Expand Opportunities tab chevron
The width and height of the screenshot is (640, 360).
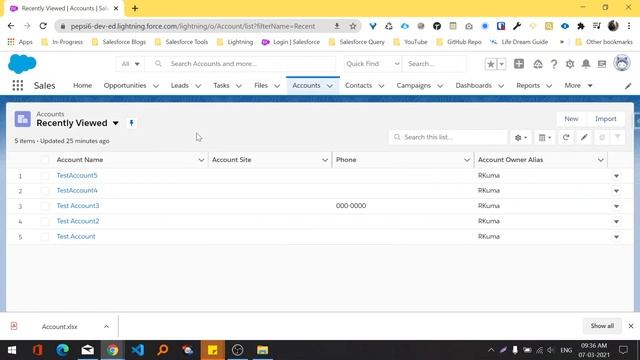click(x=156, y=86)
